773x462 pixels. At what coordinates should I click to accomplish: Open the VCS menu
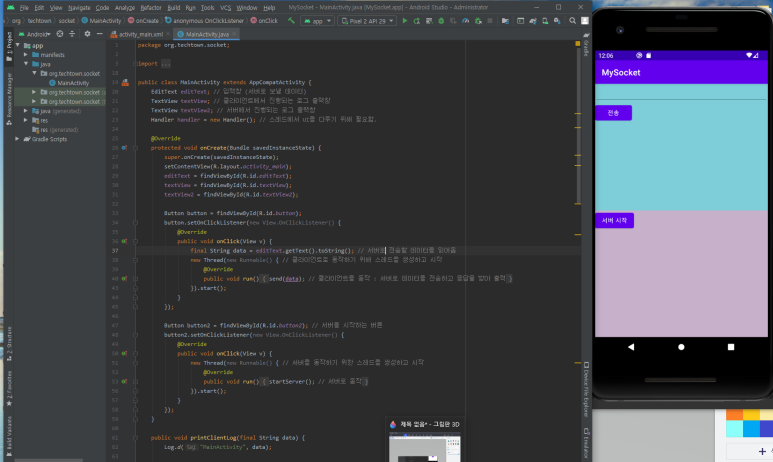225,7
